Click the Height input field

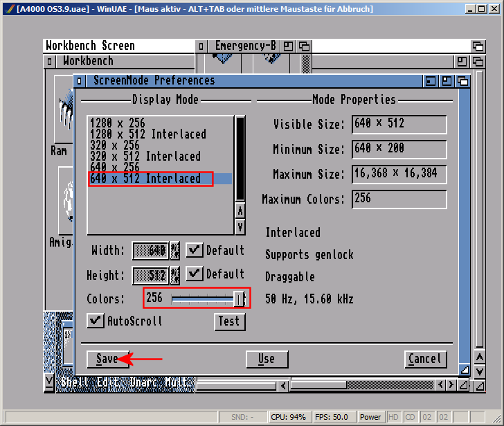coord(150,276)
